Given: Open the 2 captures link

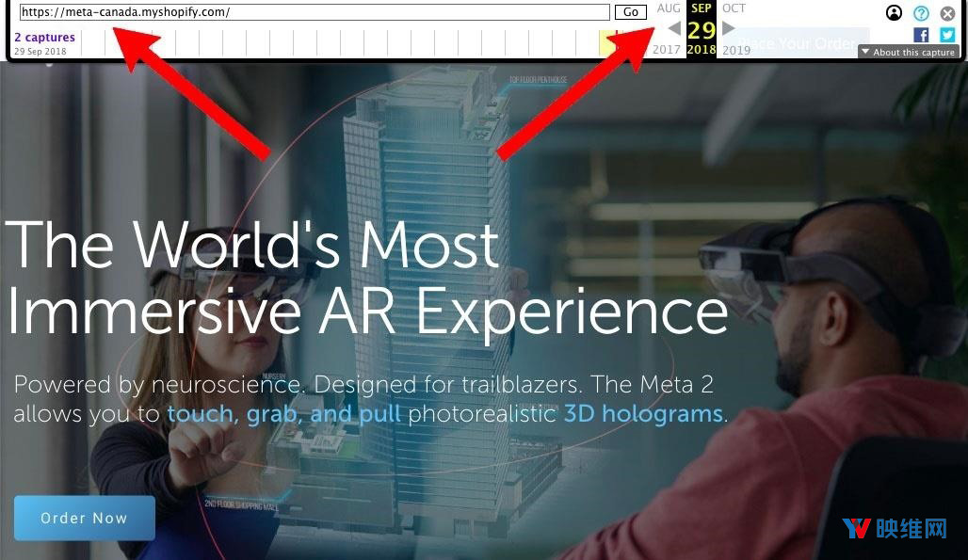Looking at the screenshot, I should click(x=44, y=37).
